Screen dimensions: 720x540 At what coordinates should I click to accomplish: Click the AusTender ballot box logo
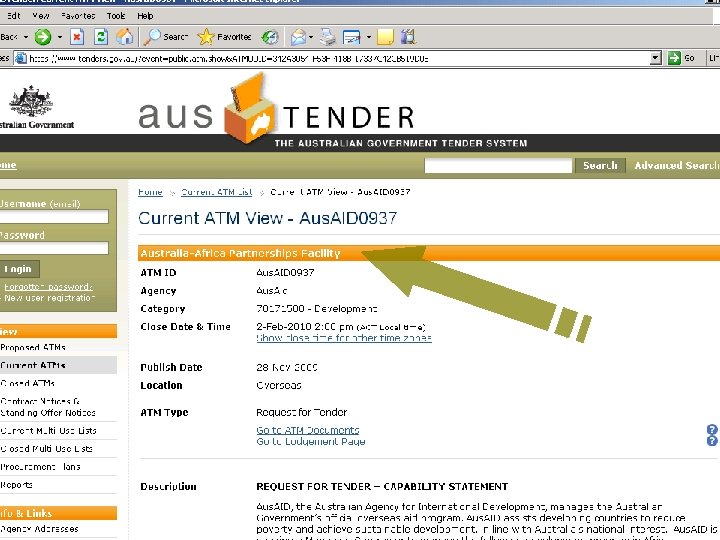pyautogui.click(x=249, y=108)
